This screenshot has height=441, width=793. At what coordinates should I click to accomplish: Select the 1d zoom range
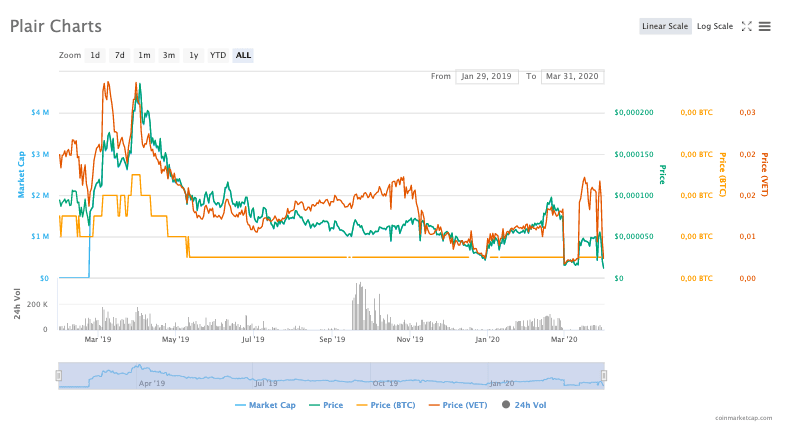pyautogui.click(x=95, y=55)
